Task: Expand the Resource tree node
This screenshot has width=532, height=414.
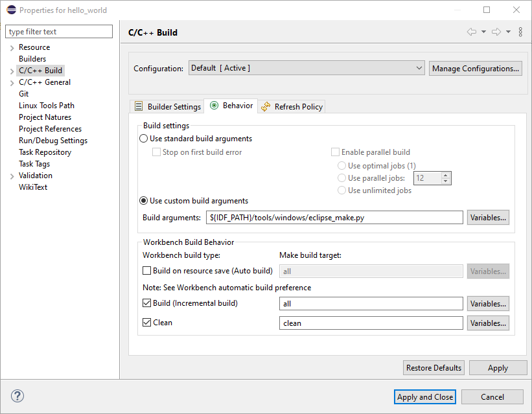Action: pyautogui.click(x=12, y=48)
